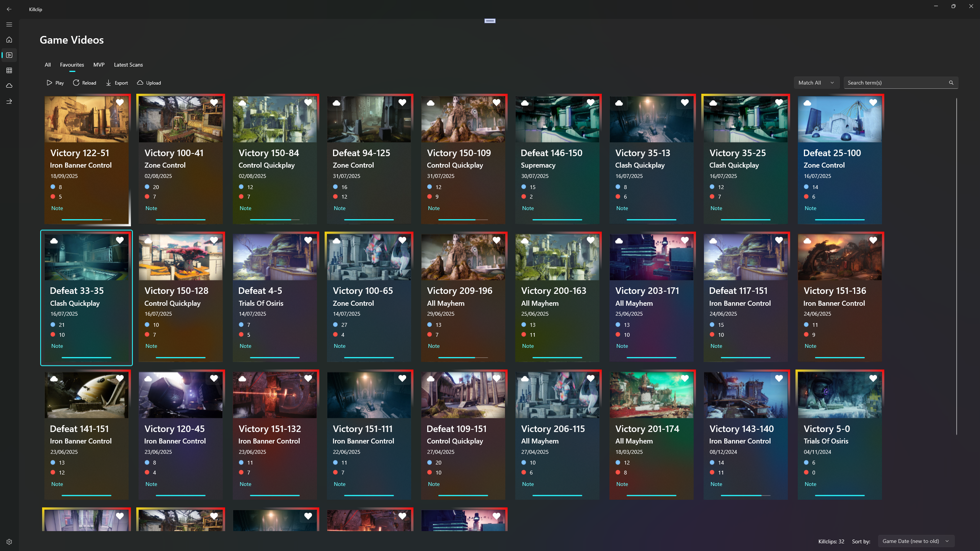Image resolution: width=980 pixels, height=551 pixels.
Task: Expand the search options with the magnifier
Action: pyautogui.click(x=952, y=83)
